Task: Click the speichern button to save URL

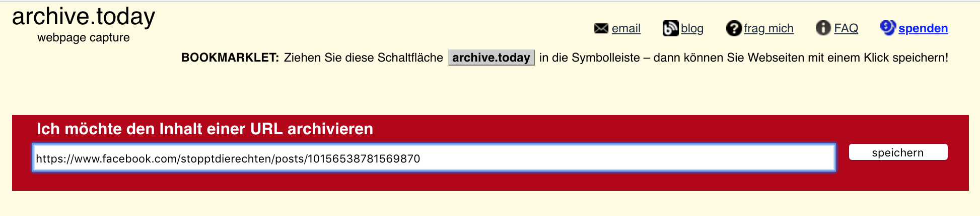Action: pyautogui.click(x=898, y=152)
